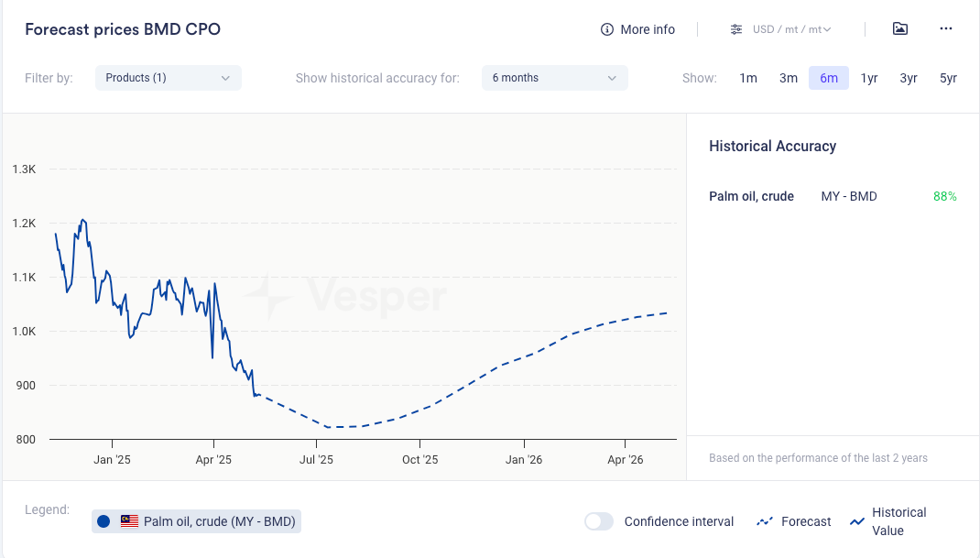The height and width of the screenshot is (558, 980).
Task: Click the unit settings sliders icon
Action: pos(736,29)
